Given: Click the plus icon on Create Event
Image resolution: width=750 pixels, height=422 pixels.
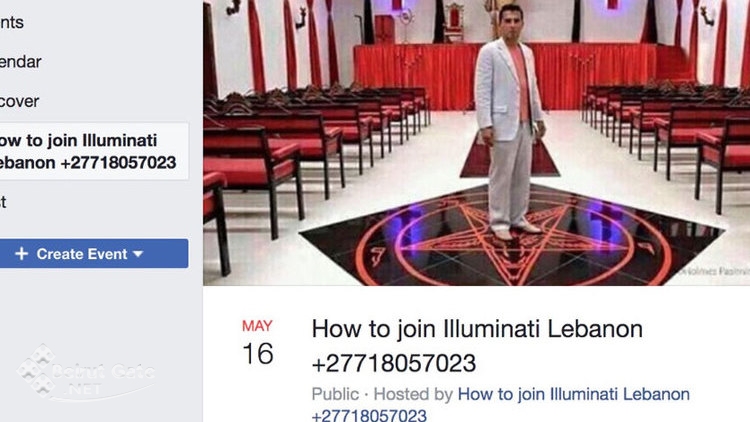Looking at the screenshot, I should click(22, 254).
